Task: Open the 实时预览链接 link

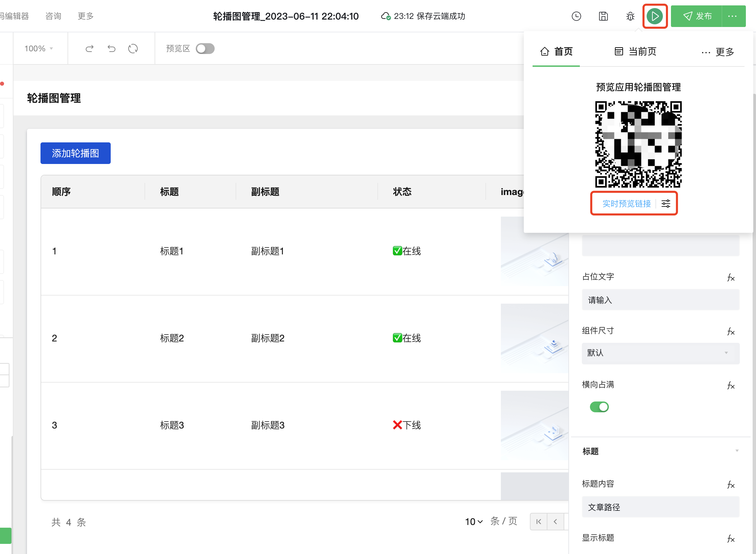Action: tap(626, 203)
